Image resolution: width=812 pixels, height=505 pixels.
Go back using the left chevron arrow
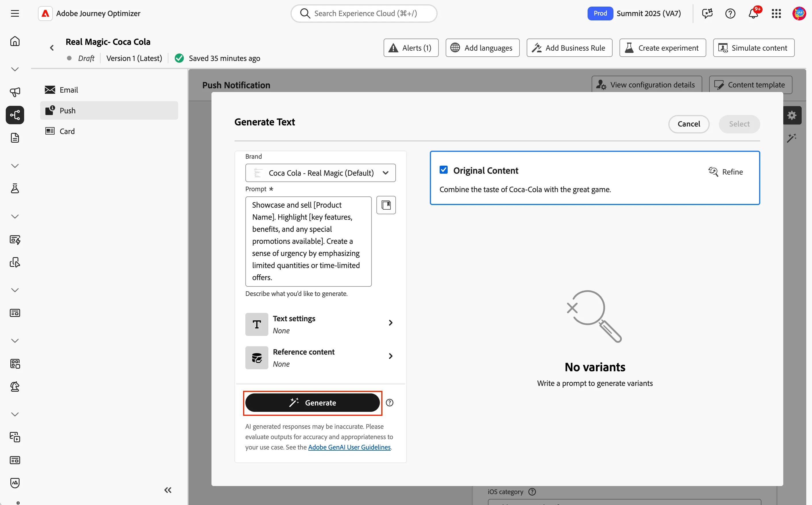[52, 48]
